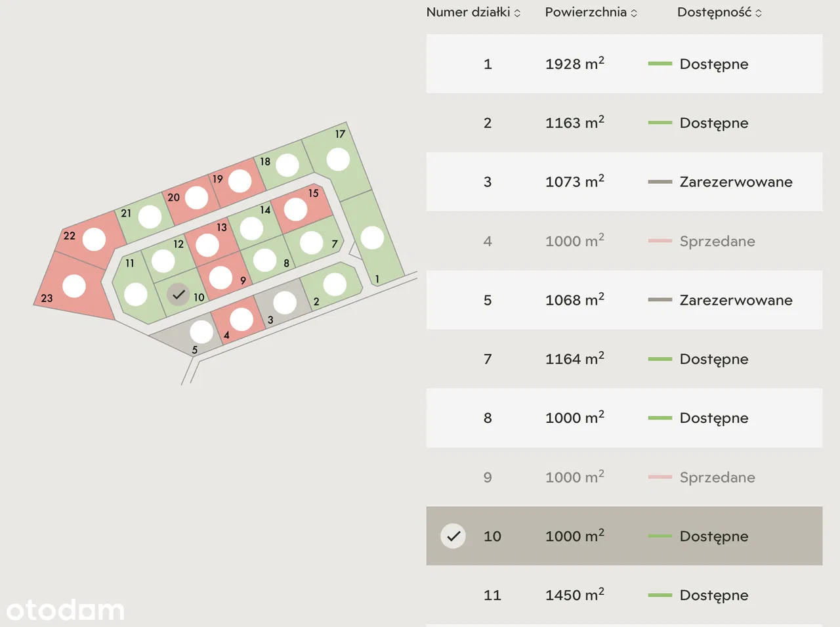Sort table by Powierzchnia arrows
Image resolution: width=840 pixels, height=627 pixels.
[x=634, y=13]
